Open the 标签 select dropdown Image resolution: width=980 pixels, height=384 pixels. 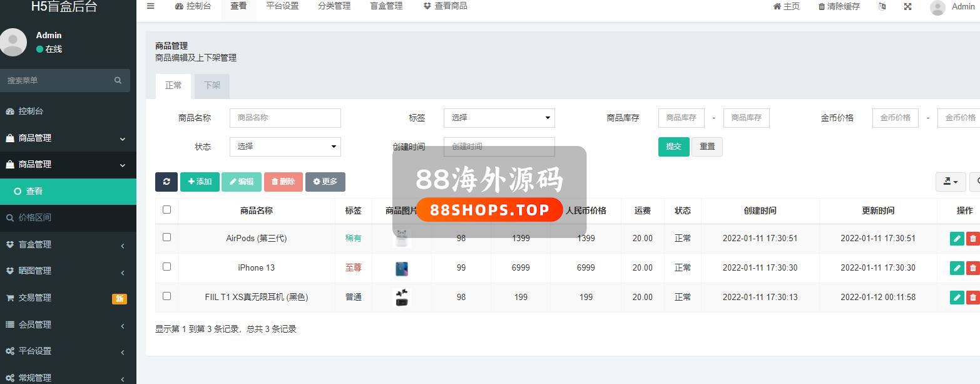click(x=499, y=118)
